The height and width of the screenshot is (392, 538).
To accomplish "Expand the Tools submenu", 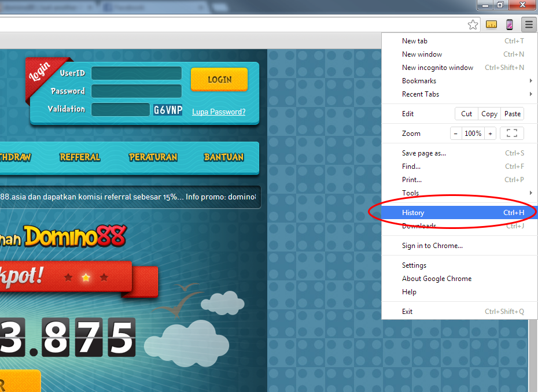I will (459, 193).
